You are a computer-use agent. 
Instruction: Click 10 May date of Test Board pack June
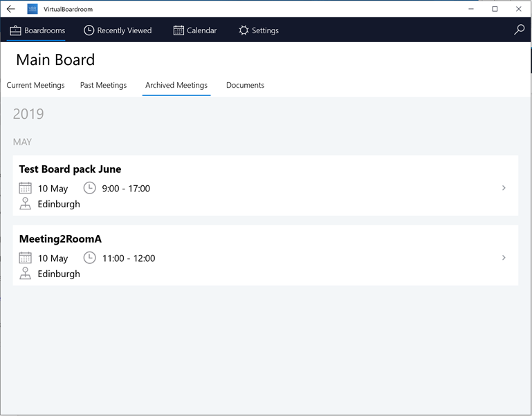(53, 189)
